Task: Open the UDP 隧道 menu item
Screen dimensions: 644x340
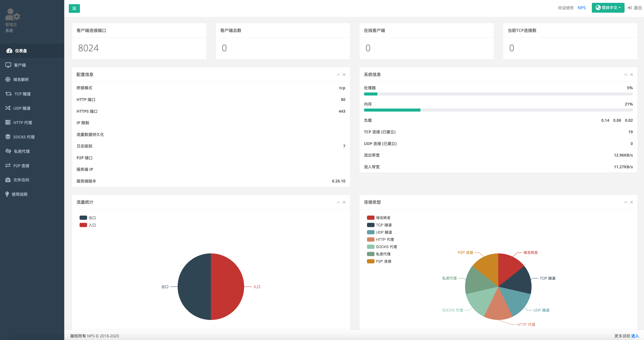Action: click(x=32, y=108)
